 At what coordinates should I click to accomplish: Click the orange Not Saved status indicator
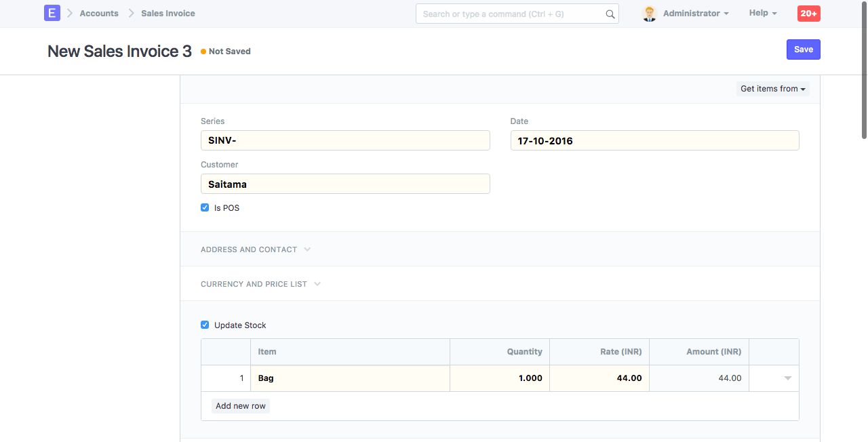[x=203, y=52]
